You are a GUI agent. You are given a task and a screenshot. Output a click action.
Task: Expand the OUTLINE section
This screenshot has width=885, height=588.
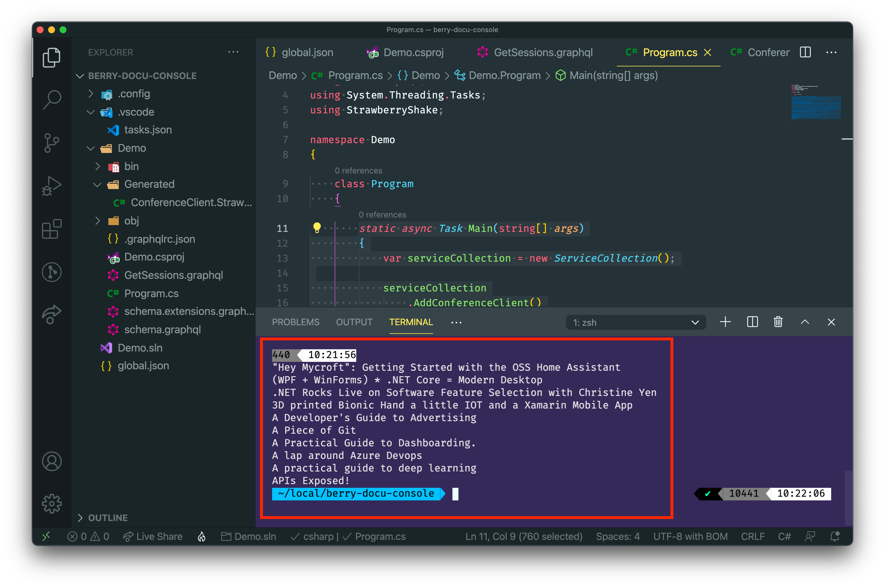[x=108, y=518]
